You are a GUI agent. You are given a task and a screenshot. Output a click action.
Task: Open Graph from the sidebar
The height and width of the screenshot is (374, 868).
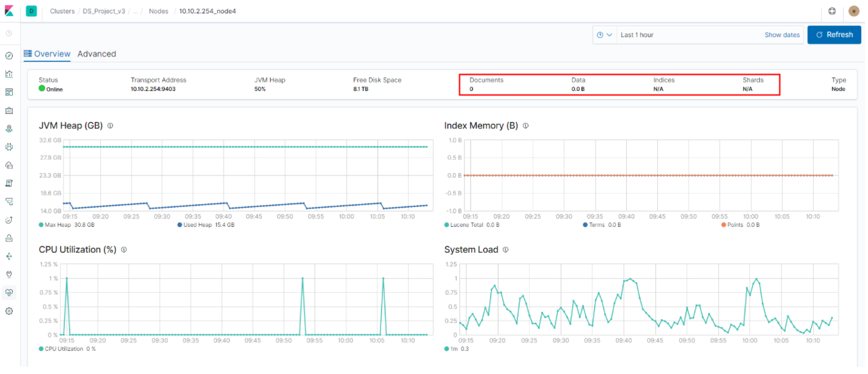[x=9, y=256]
